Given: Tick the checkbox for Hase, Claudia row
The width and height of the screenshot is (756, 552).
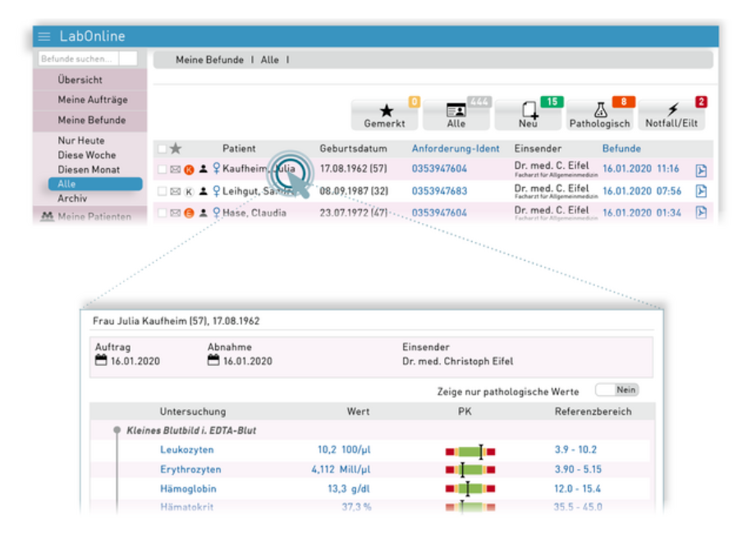Looking at the screenshot, I should (x=162, y=213).
